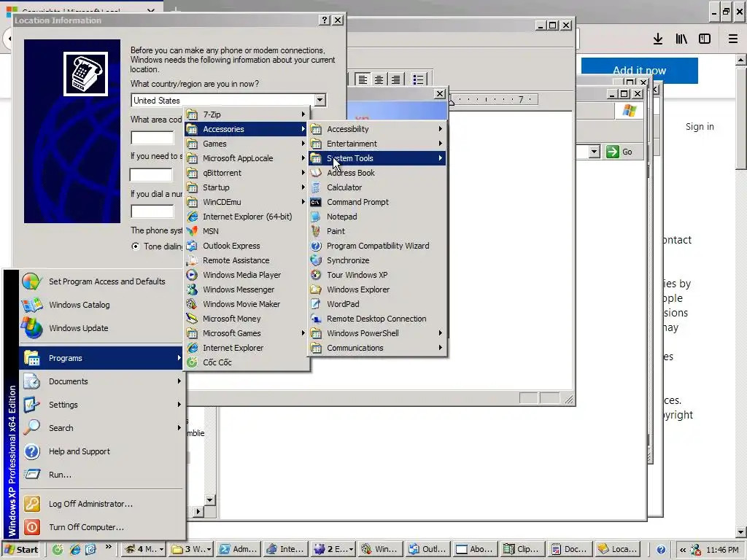Image resolution: width=747 pixels, height=560 pixels.
Task: Open Search in Start menu
Action: click(x=101, y=428)
